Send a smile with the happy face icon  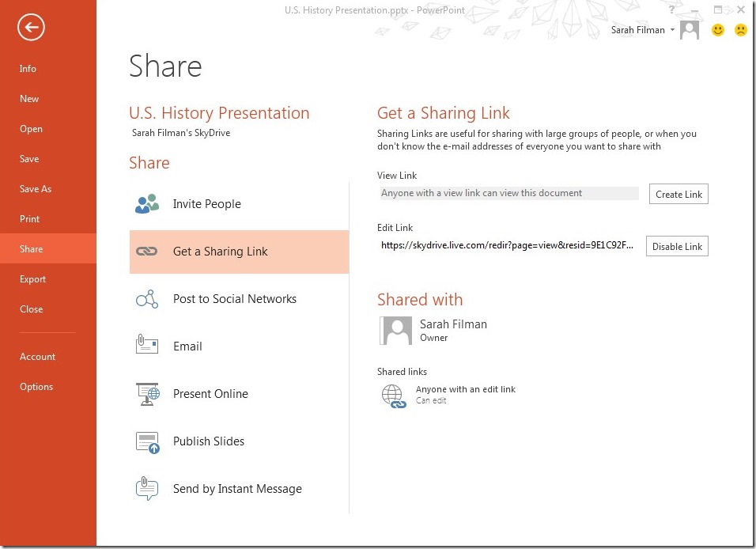point(718,30)
